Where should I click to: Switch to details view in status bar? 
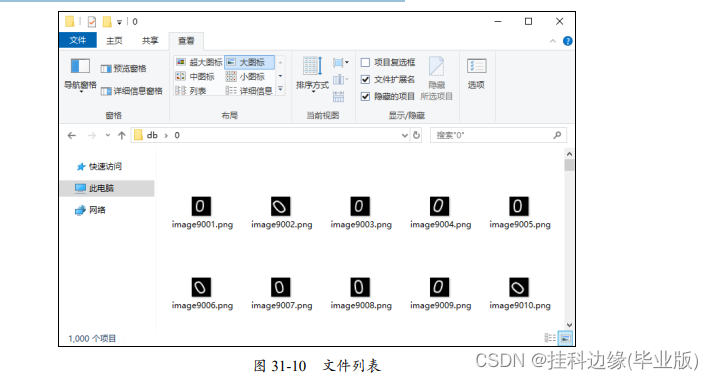550,338
